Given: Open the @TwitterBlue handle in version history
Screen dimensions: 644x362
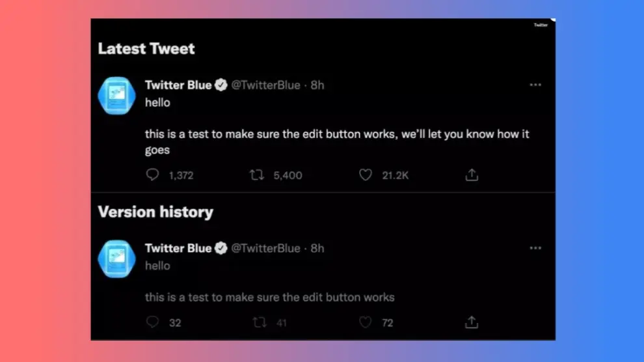Looking at the screenshot, I should click(266, 248).
